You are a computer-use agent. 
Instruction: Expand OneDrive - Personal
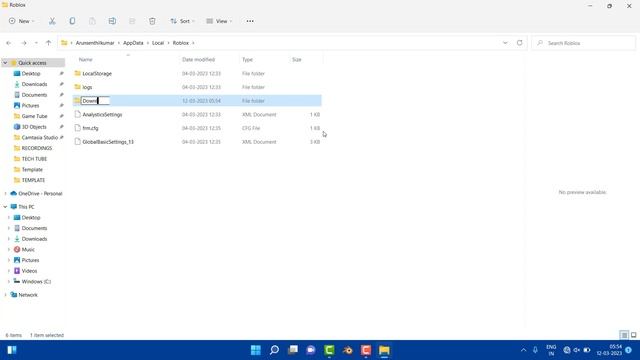5,193
